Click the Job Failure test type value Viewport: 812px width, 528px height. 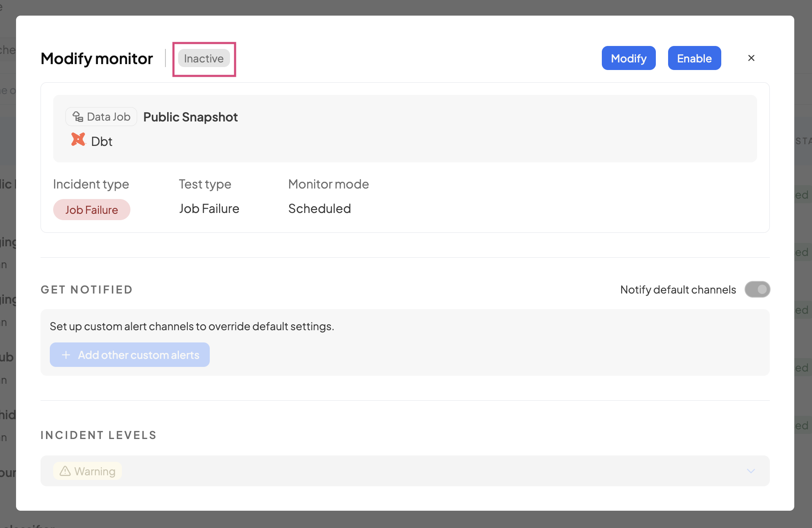[209, 209]
